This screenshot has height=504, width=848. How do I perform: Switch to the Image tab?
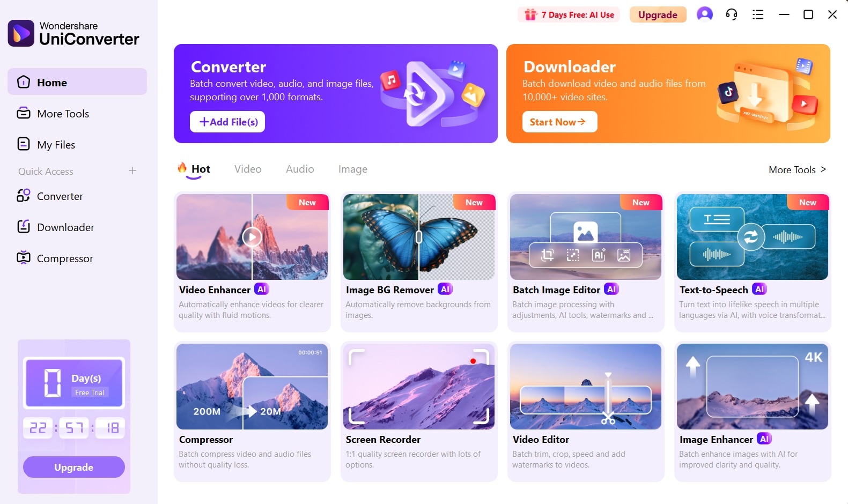pyautogui.click(x=353, y=169)
